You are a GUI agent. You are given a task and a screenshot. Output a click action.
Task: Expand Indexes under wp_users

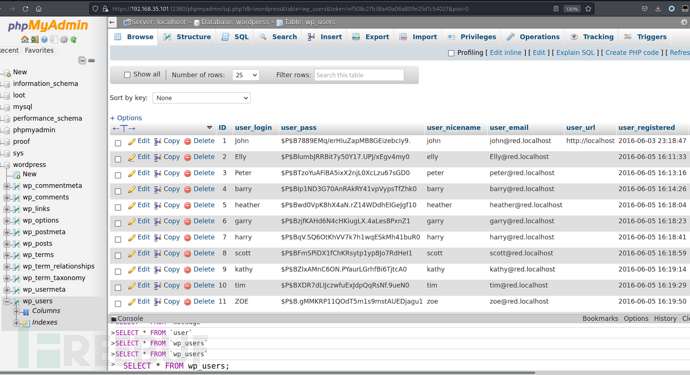click(17, 323)
